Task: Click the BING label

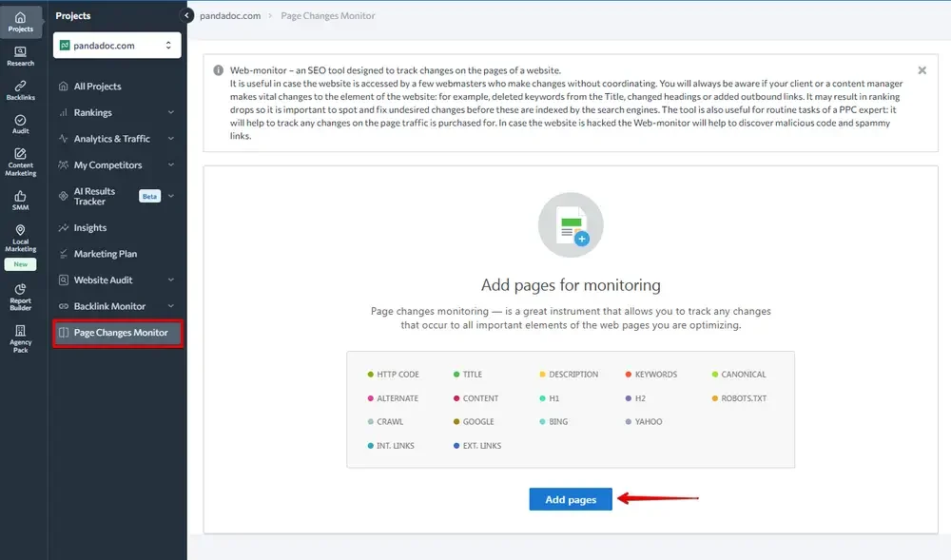Action: pos(558,422)
